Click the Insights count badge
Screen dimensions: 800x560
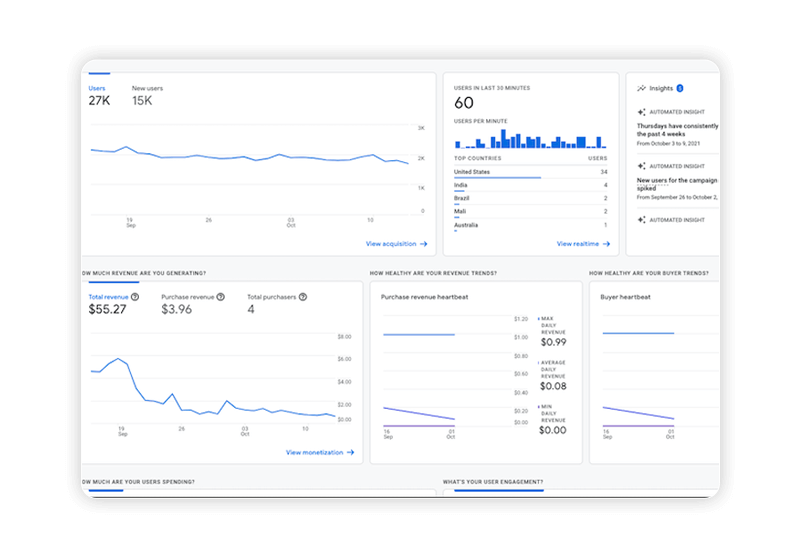pos(680,88)
